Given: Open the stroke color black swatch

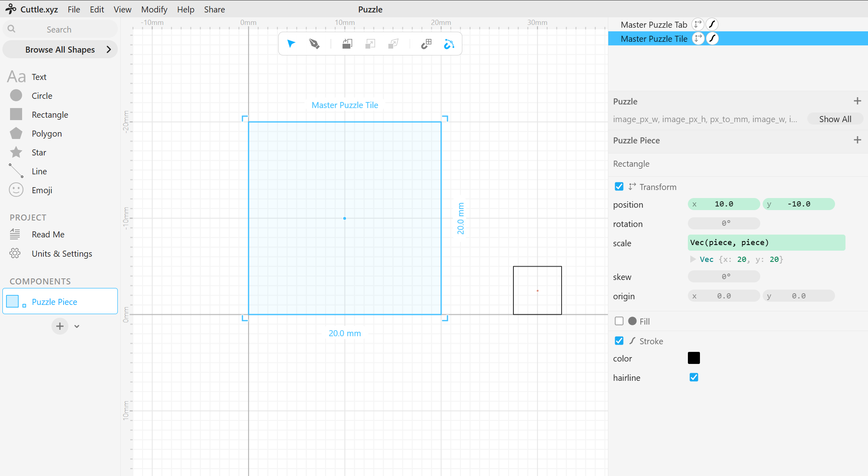Looking at the screenshot, I should pos(694,358).
